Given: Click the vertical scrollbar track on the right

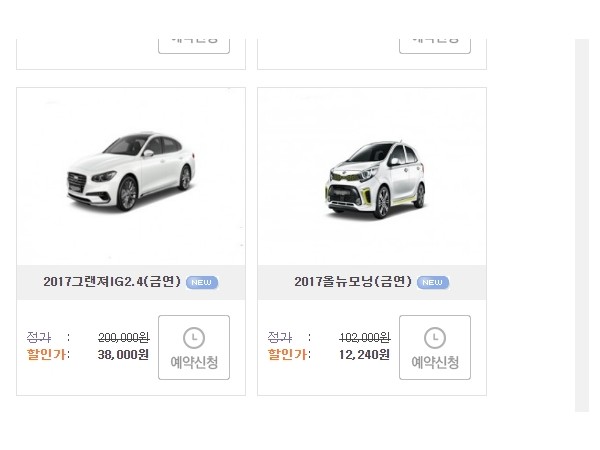Looking at the screenshot, I should coord(582,225).
